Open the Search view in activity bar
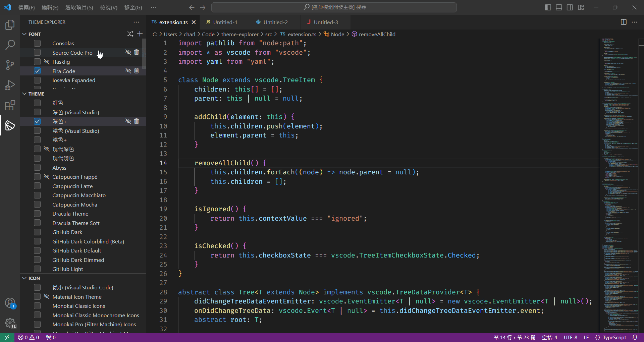Viewport: 644px width, 342px height. coord(10,45)
